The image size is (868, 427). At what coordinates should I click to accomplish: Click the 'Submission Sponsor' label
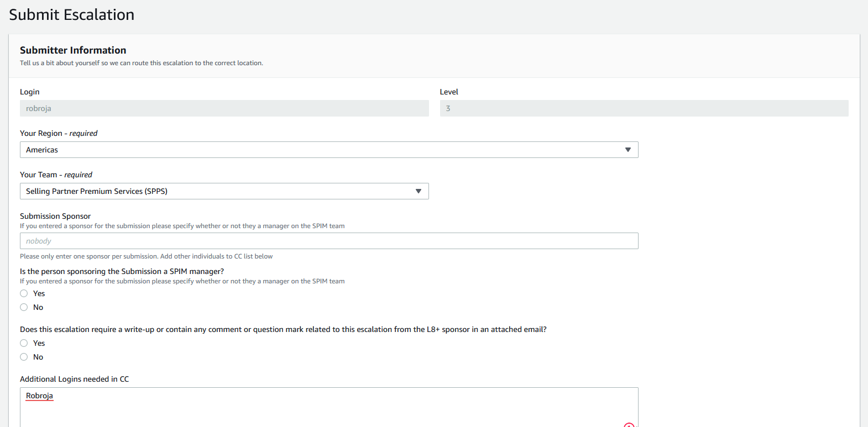point(55,216)
